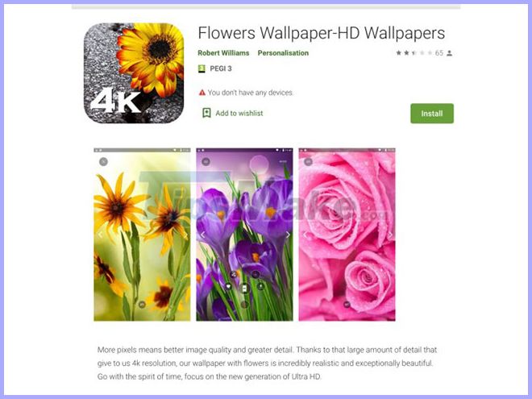Open the Personalisation category link

coord(283,53)
